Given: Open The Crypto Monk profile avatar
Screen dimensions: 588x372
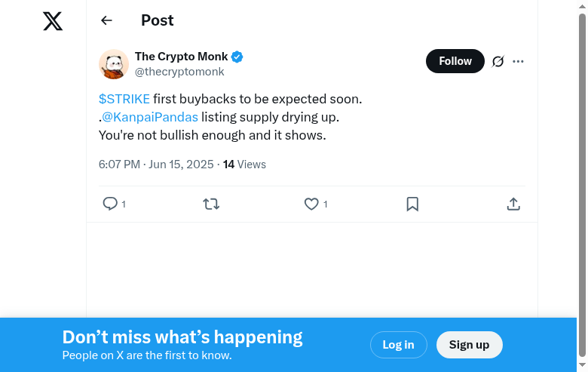Looking at the screenshot, I should [114, 64].
